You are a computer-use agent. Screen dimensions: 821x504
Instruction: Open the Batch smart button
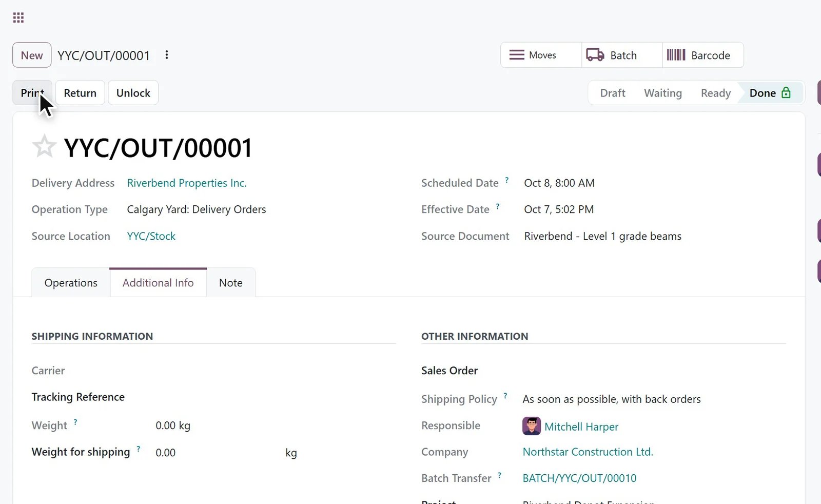(x=622, y=55)
